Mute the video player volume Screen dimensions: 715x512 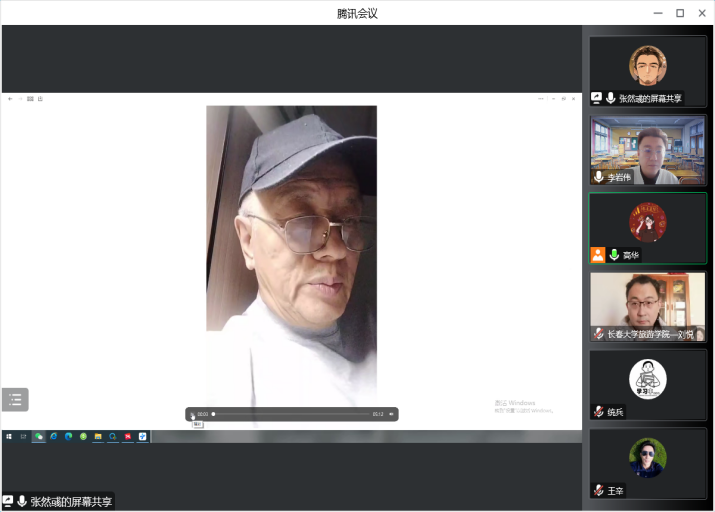click(x=391, y=414)
